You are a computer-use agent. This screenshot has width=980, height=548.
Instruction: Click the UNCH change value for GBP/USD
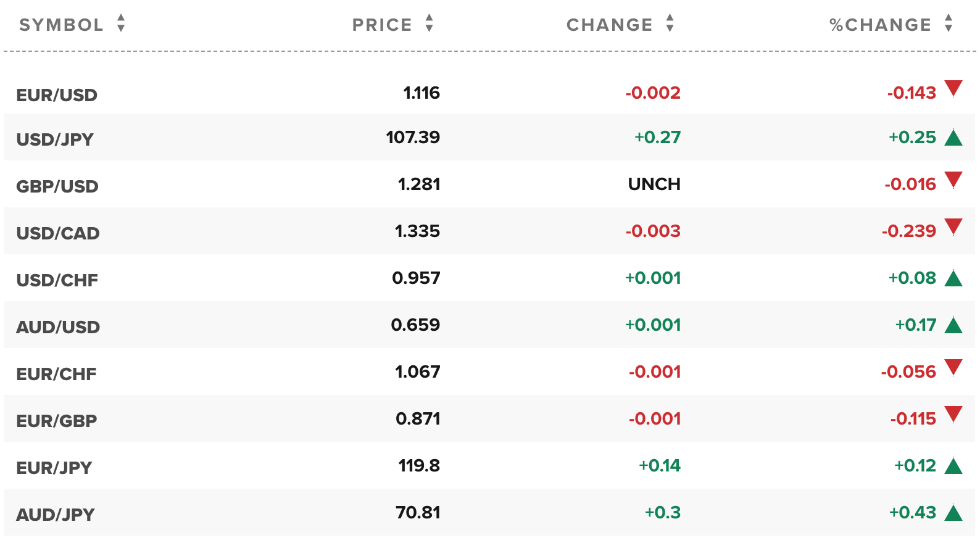point(654,184)
